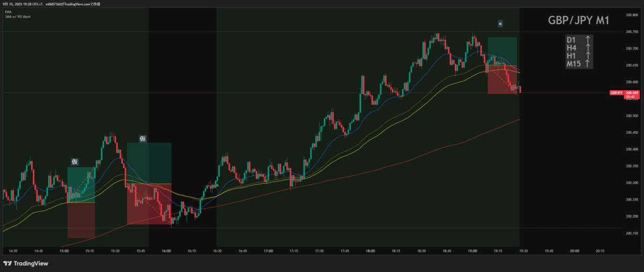
Task: Click the 19:30 mark on time axis
Action: tap(523, 250)
